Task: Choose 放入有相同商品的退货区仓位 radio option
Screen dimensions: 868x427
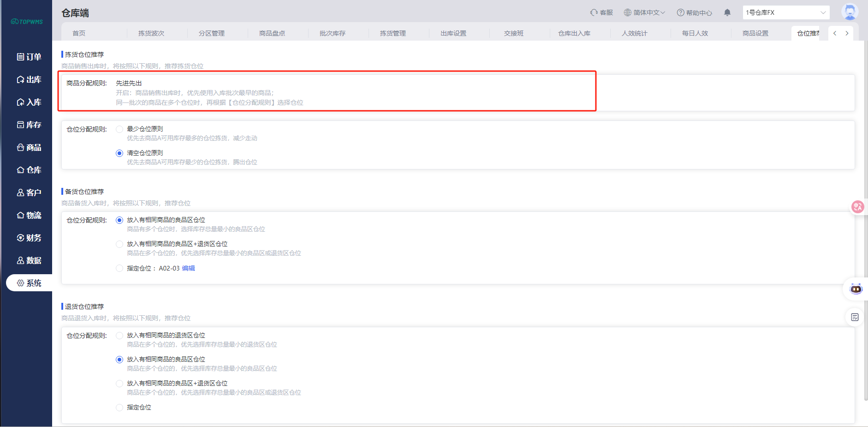Action: 119,336
